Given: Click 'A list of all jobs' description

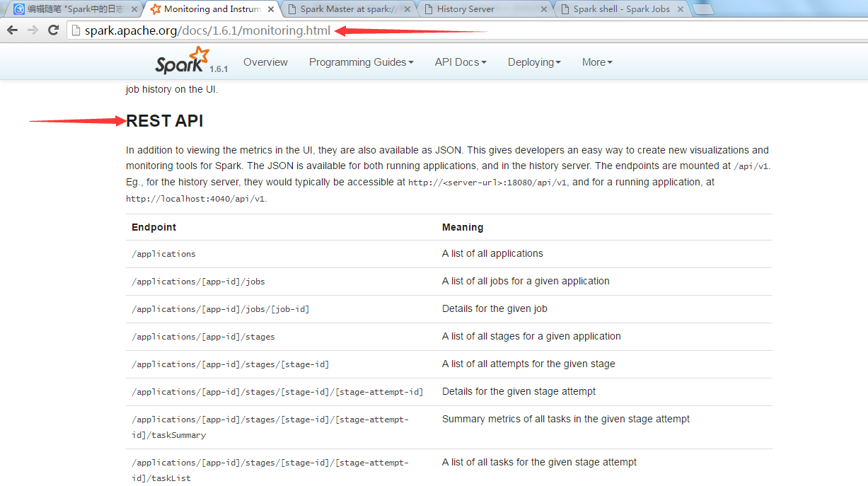Looking at the screenshot, I should (x=526, y=281).
